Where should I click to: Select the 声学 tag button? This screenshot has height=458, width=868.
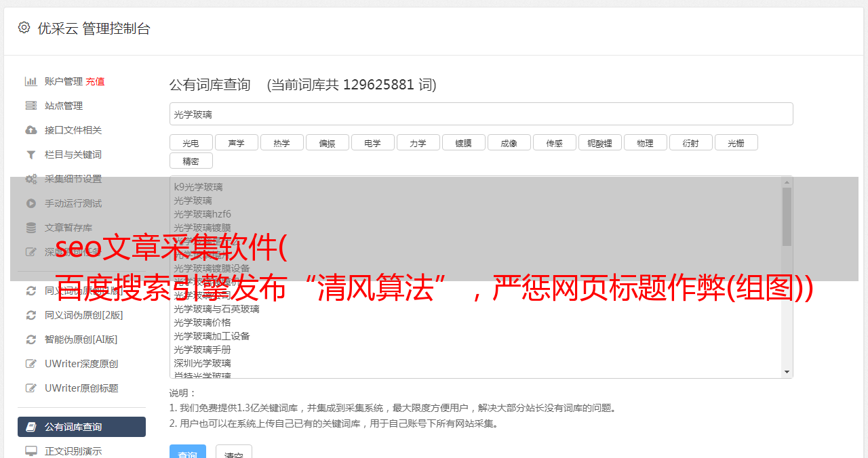(236, 142)
